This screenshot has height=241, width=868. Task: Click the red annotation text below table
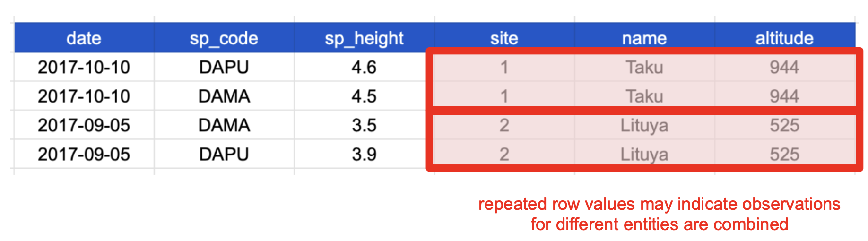coord(659,214)
